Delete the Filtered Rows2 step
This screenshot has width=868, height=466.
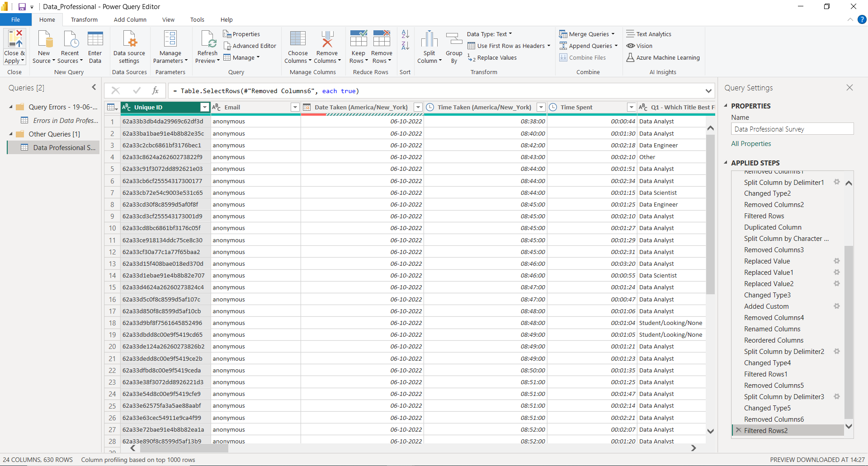[x=738, y=430]
